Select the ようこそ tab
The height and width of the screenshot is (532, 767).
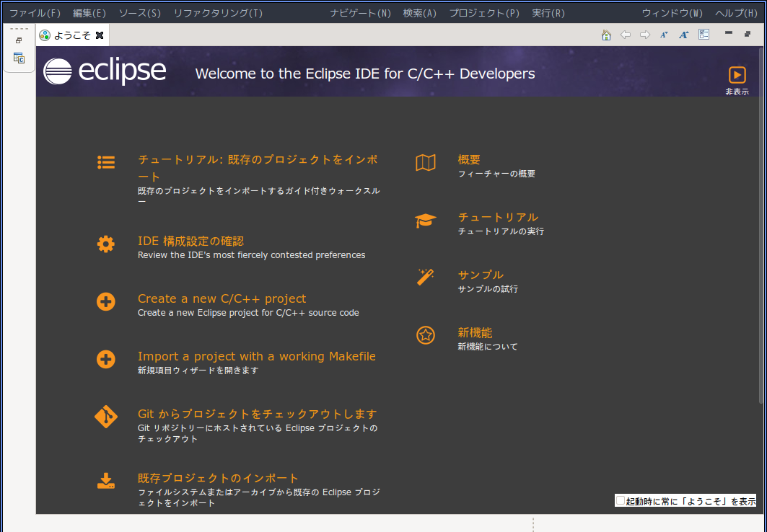click(72, 35)
